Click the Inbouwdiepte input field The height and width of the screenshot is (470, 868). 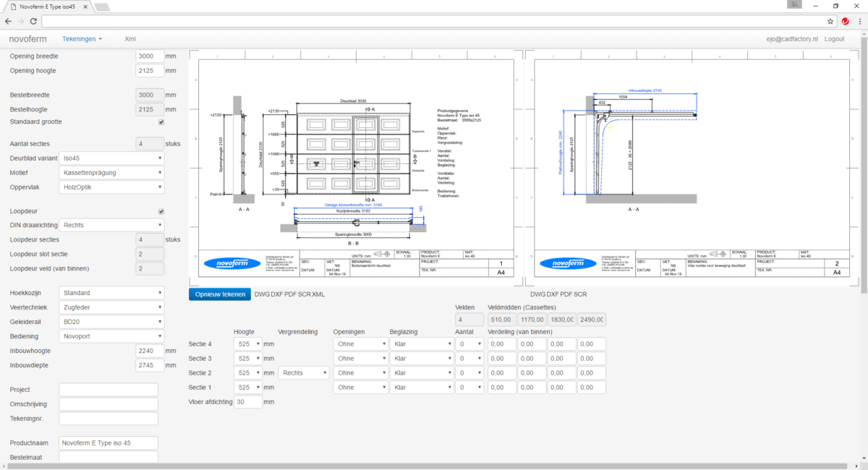point(150,365)
